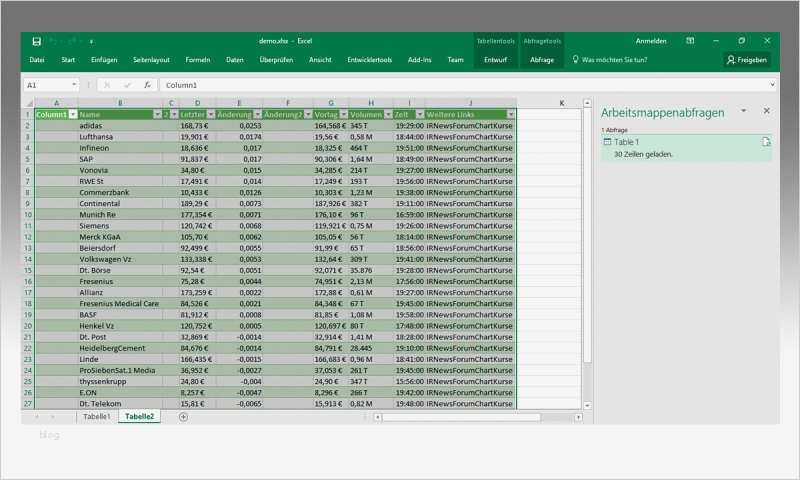
Task: Select column header D
Action: coord(197,103)
